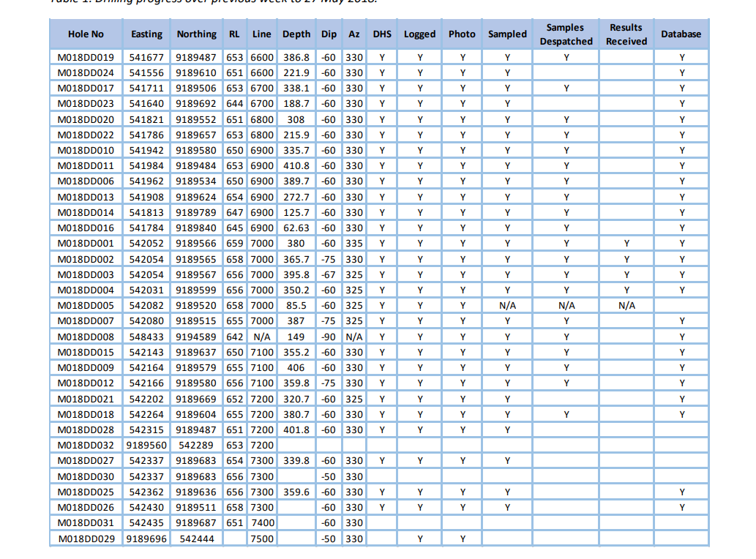Click hole number M018DD006
The image size is (756, 559).
tap(86, 181)
